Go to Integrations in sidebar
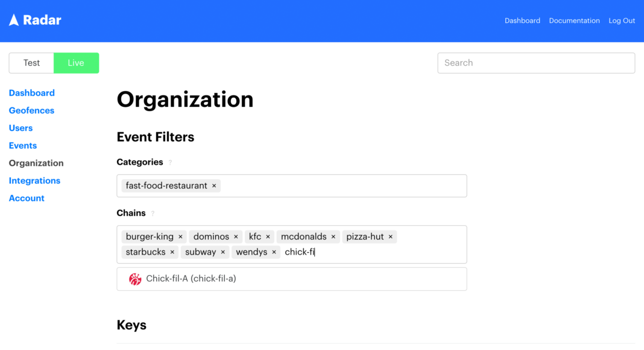Screen dimensions: 644x350 pyautogui.click(x=34, y=180)
